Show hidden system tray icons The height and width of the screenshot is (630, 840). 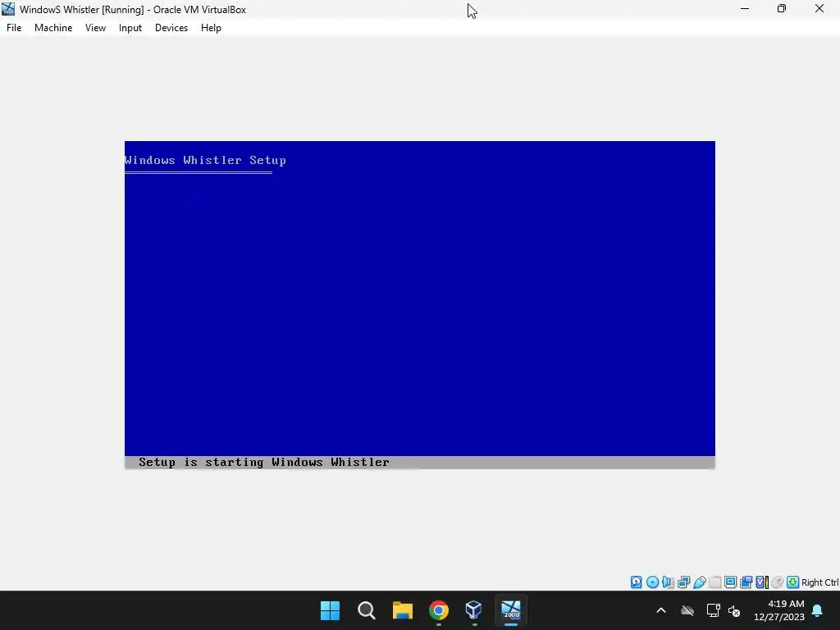coord(661,610)
